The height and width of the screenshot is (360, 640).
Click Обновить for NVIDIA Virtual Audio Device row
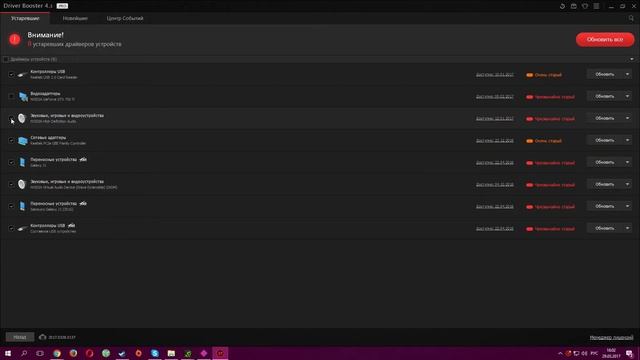pyautogui.click(x=604, y=184)
